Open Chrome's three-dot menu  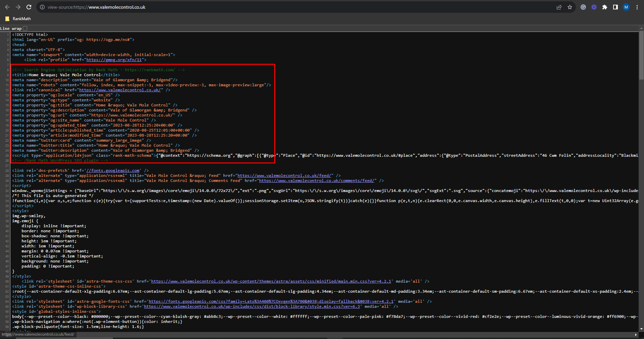coord(637,7)
